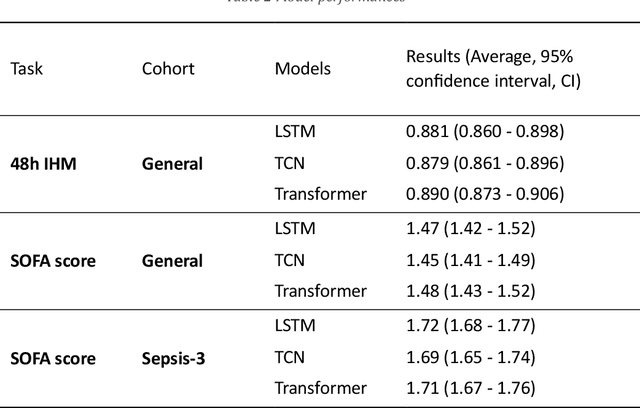
Task: Select the "Cohort" column header
Action: pos(168,69)
